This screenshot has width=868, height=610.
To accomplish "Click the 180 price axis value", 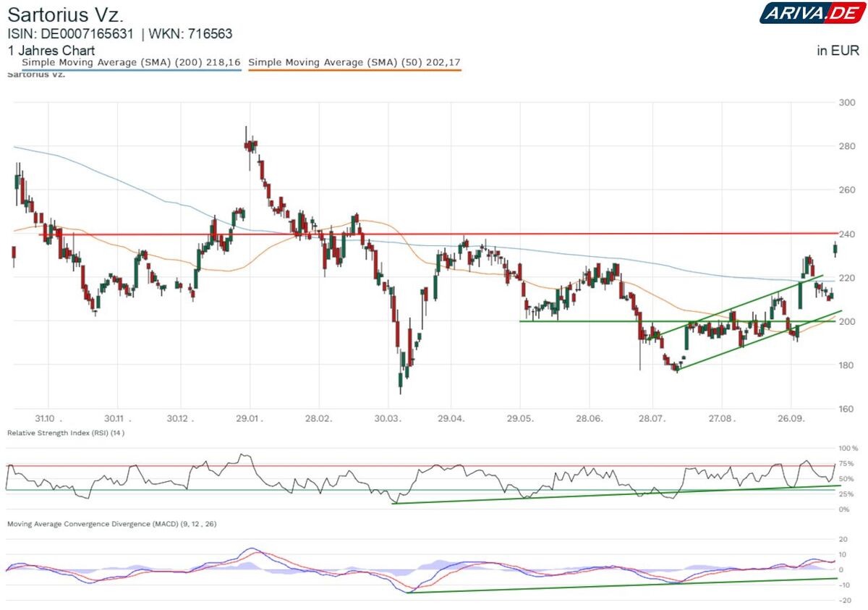I will 847,365.
